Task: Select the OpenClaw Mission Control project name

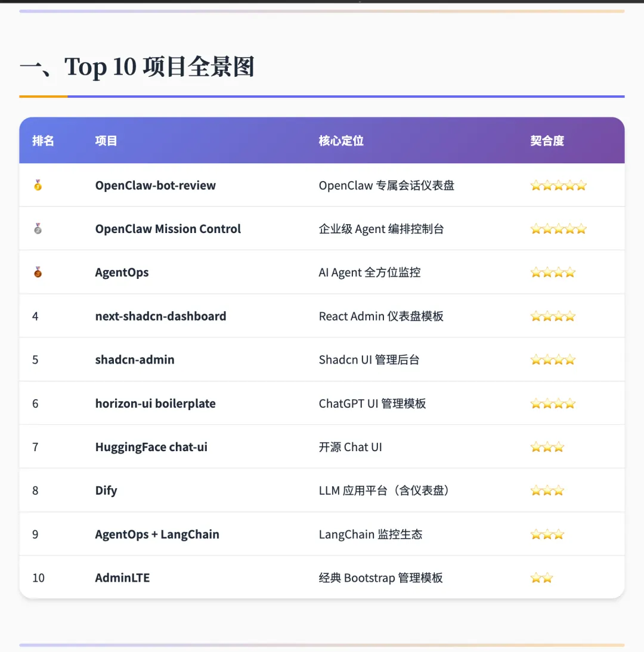Action: (168, 229)
